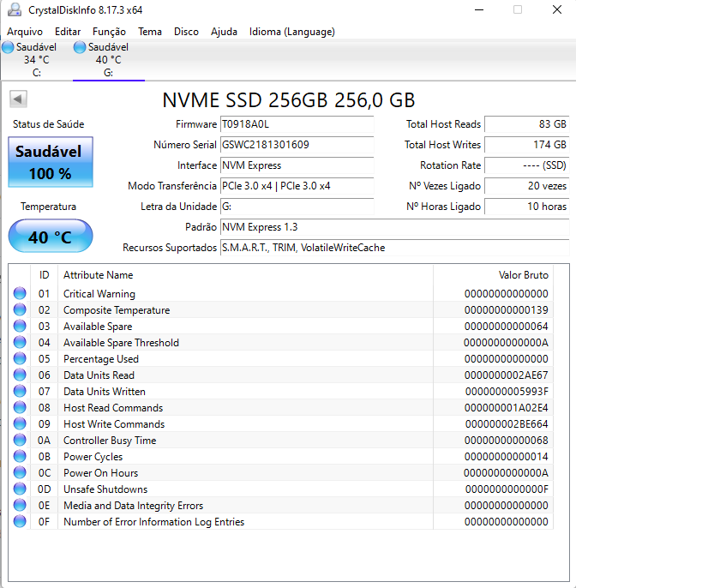
Task: Click the serial number field GSWC2181301609
Action: tap(297, 145)
